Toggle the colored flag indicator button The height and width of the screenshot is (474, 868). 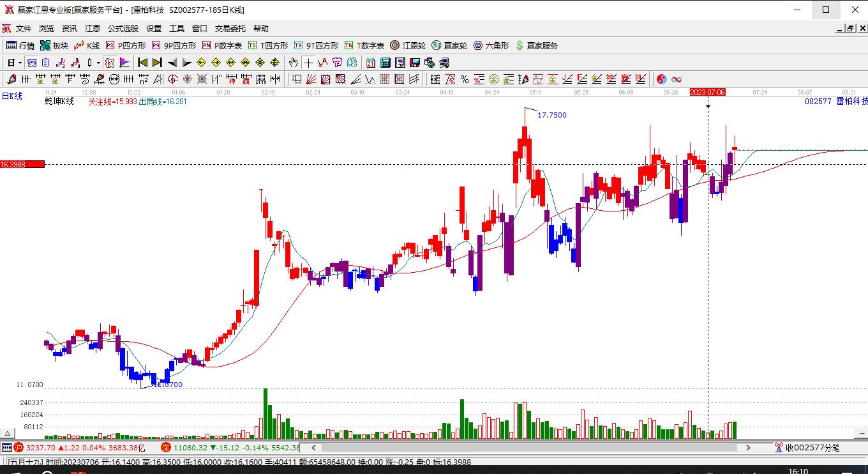124,63
